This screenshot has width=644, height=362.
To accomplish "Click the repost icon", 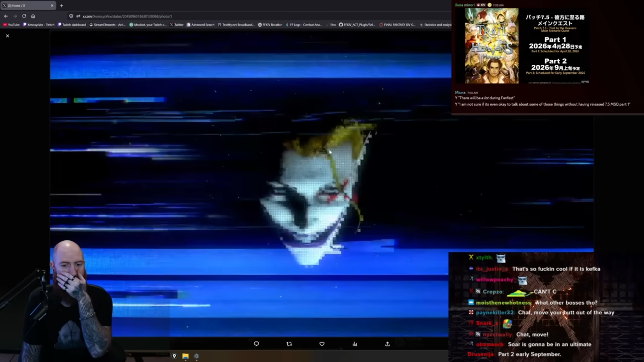I will point(289,344).
